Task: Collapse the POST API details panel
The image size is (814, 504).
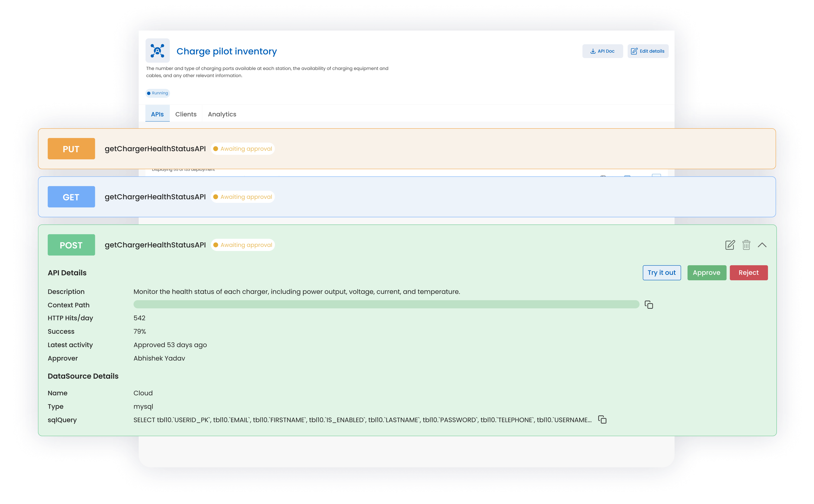Action: 763,245
